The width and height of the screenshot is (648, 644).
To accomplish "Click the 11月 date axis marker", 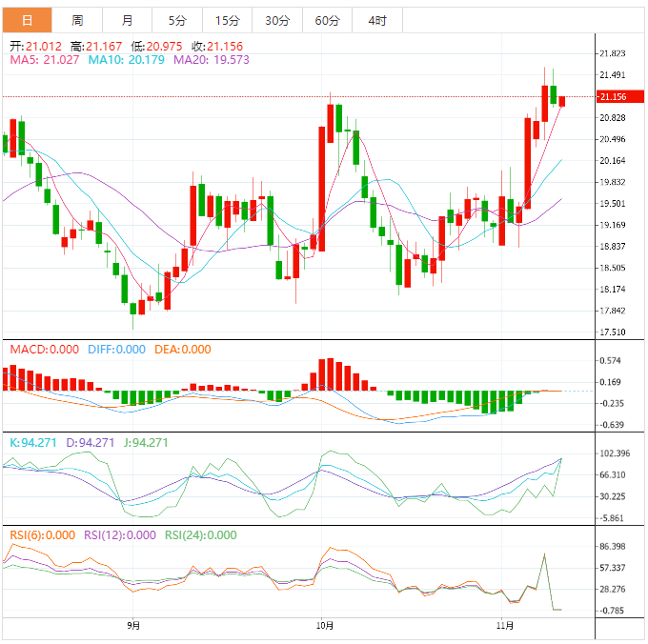I will coord(505,626).
